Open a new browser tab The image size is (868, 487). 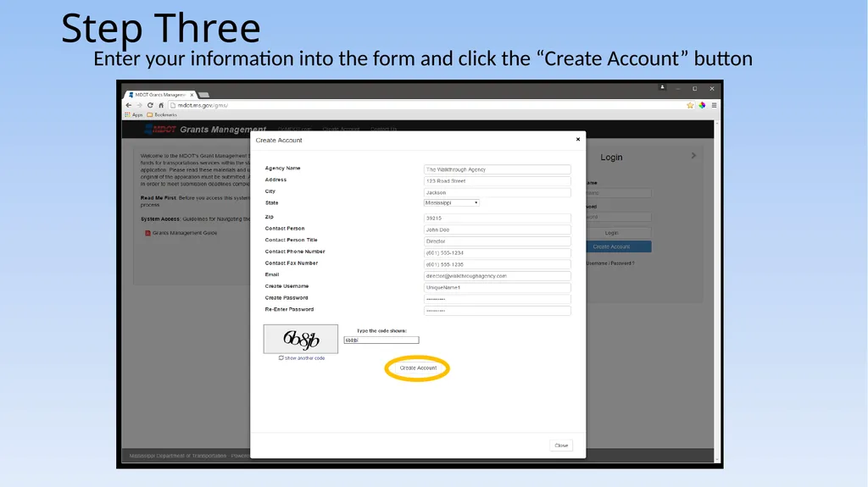tap(203, 95)
